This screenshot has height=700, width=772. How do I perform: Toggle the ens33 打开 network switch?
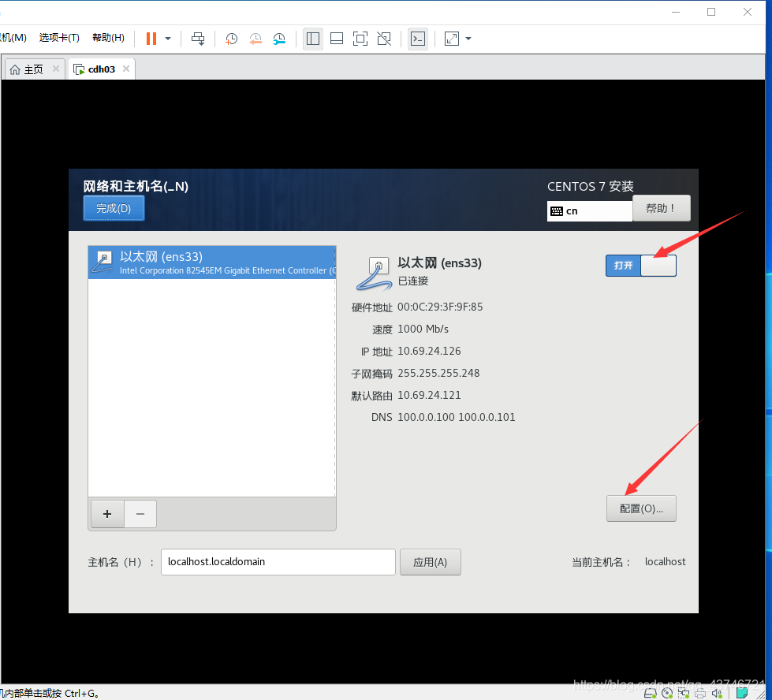(x=640, y=266)
